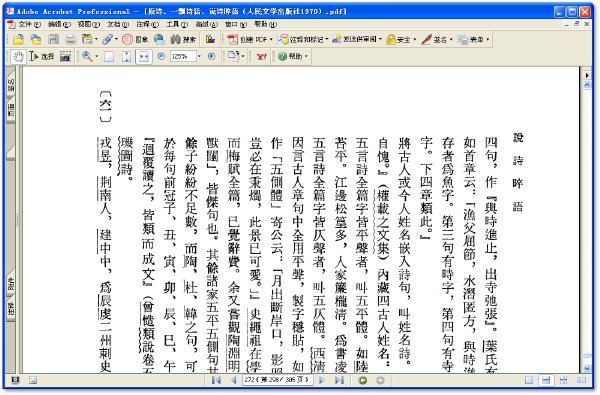Open the 工具 menu
This screenshot has width=600, height=395.
pyautogui.click(x=177, y=24)
